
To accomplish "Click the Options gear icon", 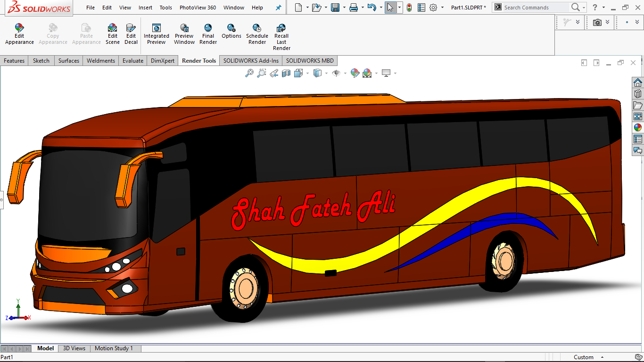I will (433, 8).
